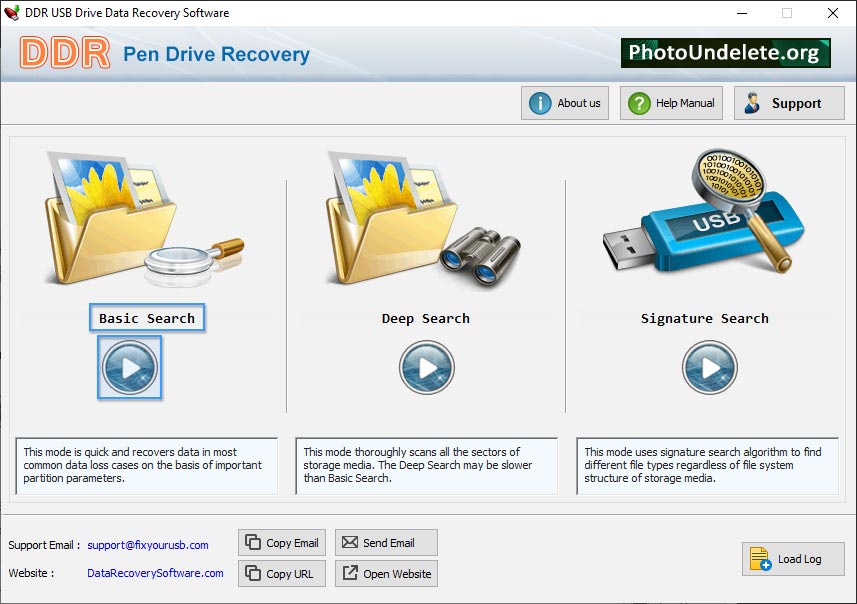Viewport: 857px width, 604px height.
Task: Copy the support email address
Action: point(282,543)
